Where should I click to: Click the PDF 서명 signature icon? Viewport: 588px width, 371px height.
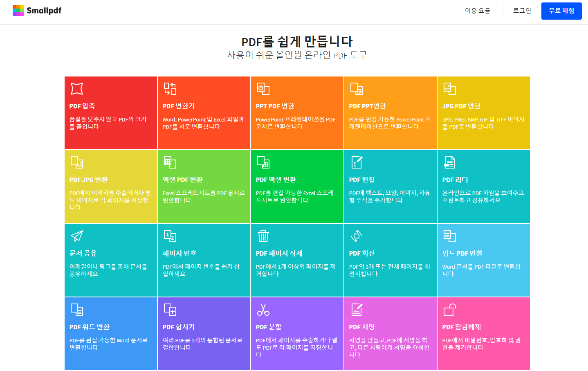click(356, 310)
